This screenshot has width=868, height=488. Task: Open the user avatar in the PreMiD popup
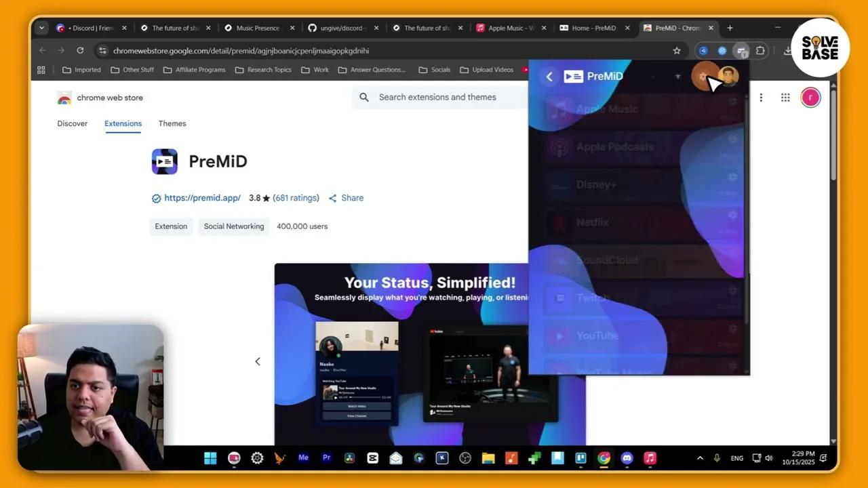click(728, 76)
